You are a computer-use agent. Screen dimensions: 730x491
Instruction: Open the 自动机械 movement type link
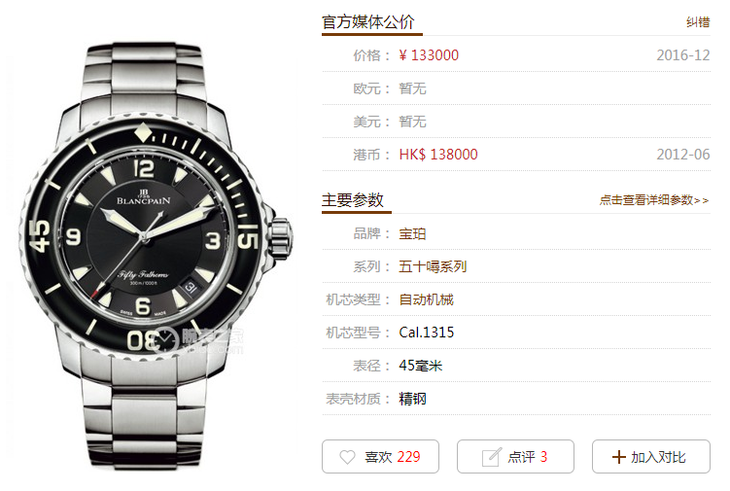coord(426,299)
